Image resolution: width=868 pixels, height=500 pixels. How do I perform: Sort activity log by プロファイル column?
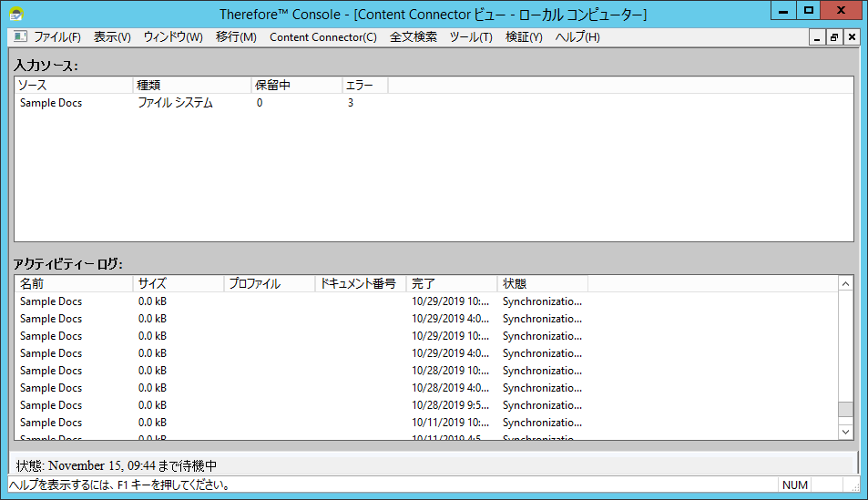click(x=270, y=283)
